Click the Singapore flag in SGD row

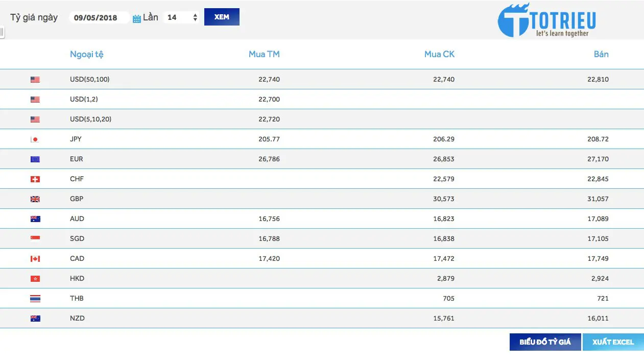[x=35, y=238]
